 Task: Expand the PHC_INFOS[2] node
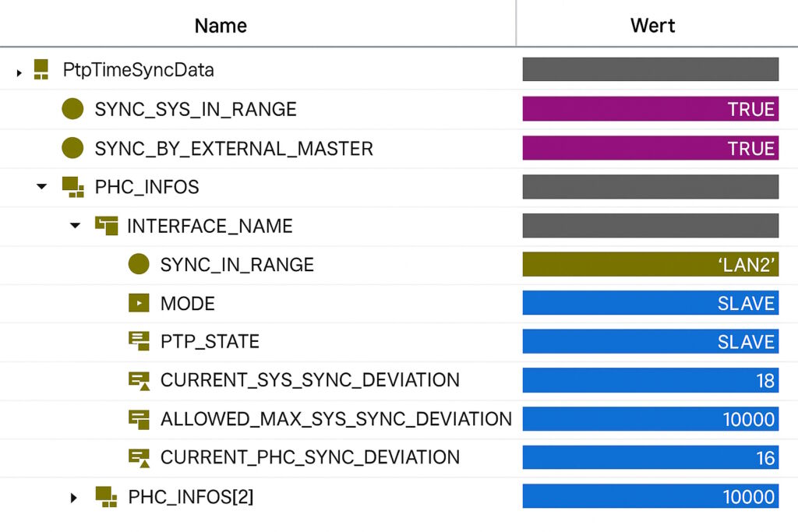[x=75, y=497]
